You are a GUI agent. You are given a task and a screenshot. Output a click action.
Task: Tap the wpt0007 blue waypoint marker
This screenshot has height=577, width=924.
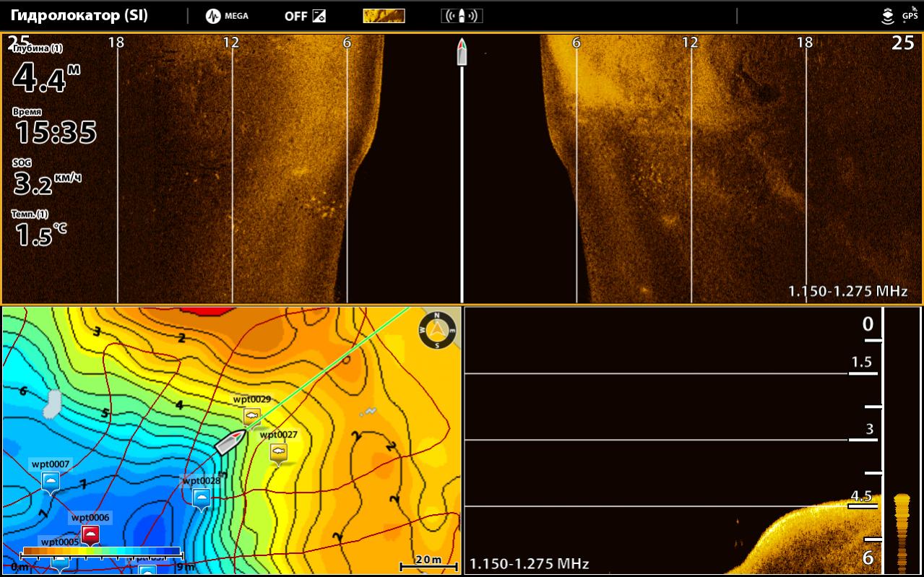coord(50,481)
